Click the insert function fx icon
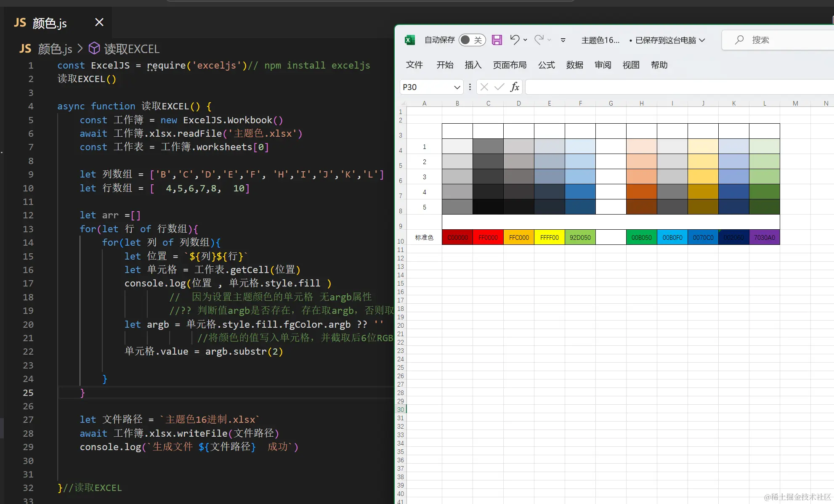834x504 pixels. pos(515,87)
